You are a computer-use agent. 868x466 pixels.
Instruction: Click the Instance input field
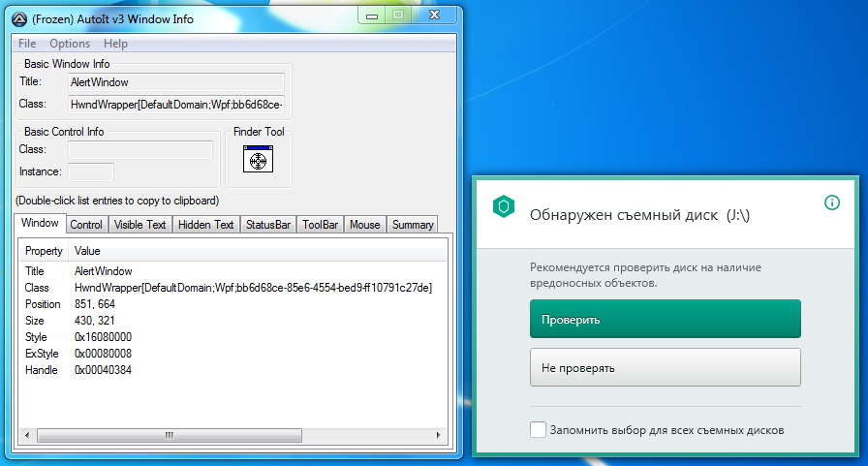91,171
